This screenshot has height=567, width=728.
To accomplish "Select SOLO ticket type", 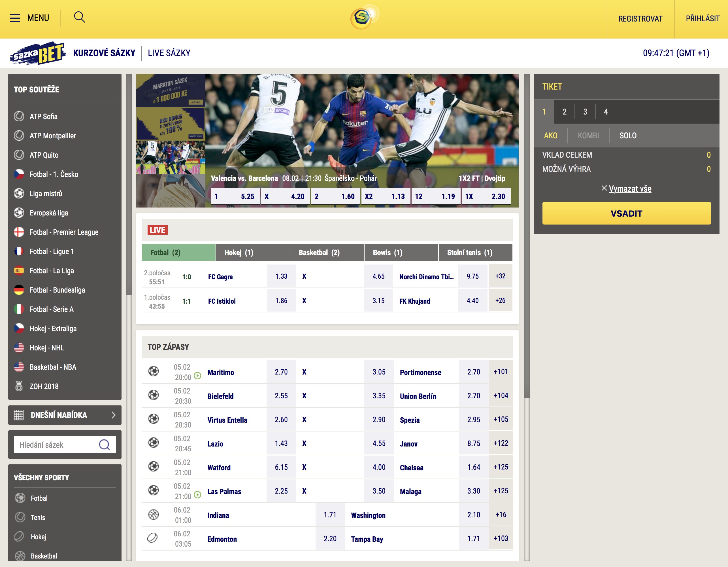I will pos(628,136).
